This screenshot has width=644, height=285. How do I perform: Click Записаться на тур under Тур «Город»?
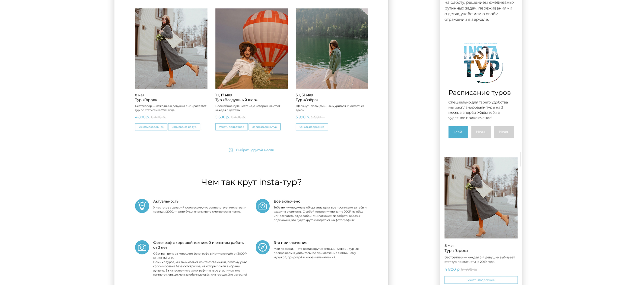[x=184, y=127]
